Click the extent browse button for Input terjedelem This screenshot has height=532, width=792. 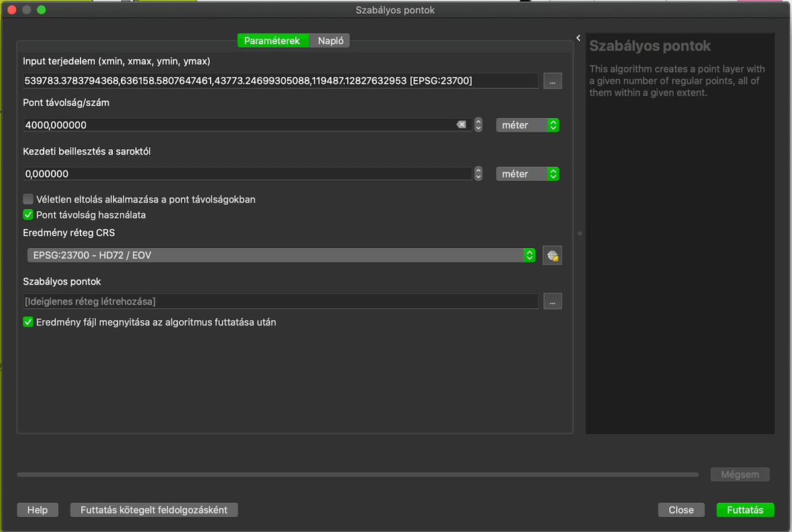coord(552,81)
